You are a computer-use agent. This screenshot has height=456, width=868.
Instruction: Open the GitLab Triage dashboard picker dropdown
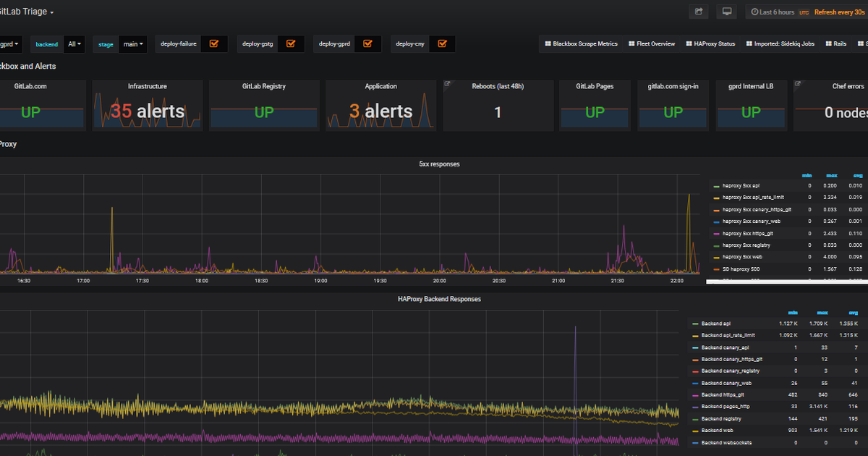coord(27,12)
